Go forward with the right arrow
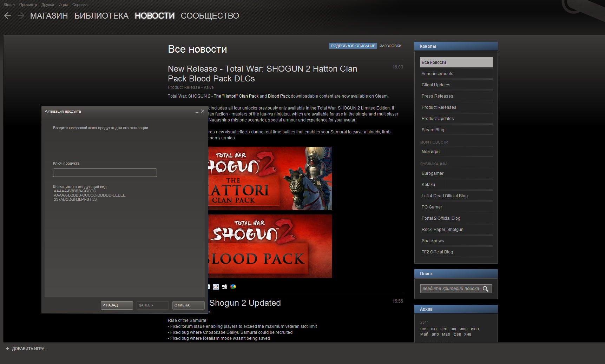 click(21, 16)
